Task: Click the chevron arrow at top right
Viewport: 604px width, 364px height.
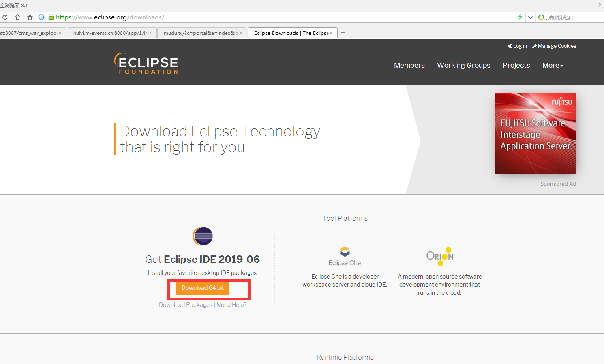Action: pos(600,5)
